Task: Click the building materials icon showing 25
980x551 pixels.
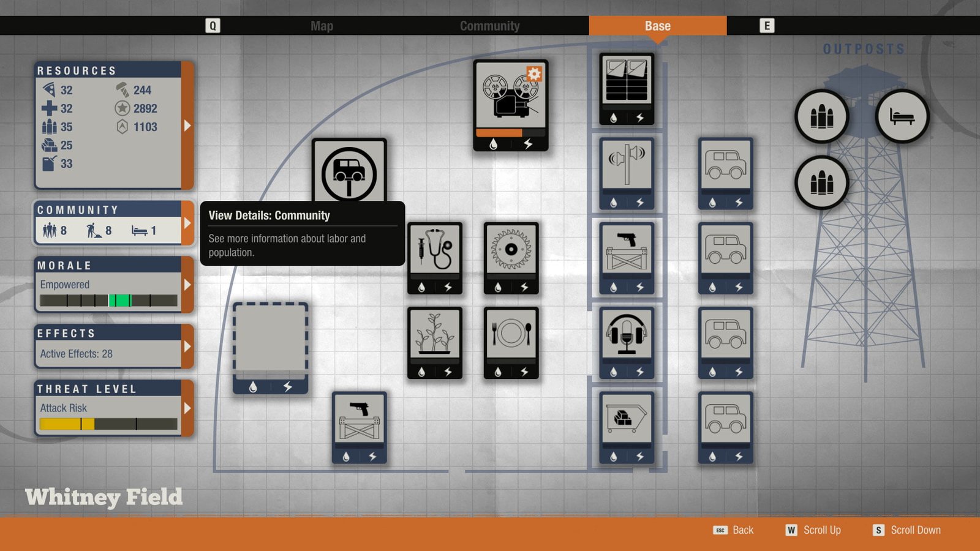Action: point(50,145)
